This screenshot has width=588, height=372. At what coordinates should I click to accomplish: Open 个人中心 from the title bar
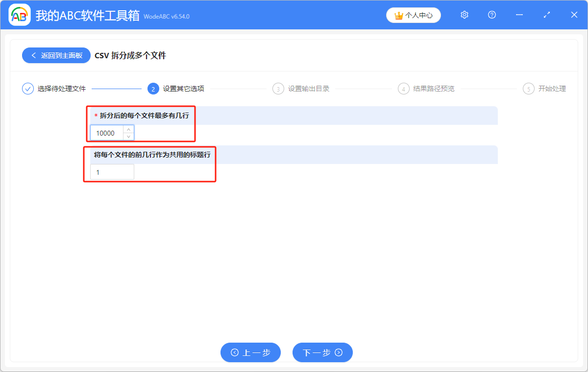414,15
